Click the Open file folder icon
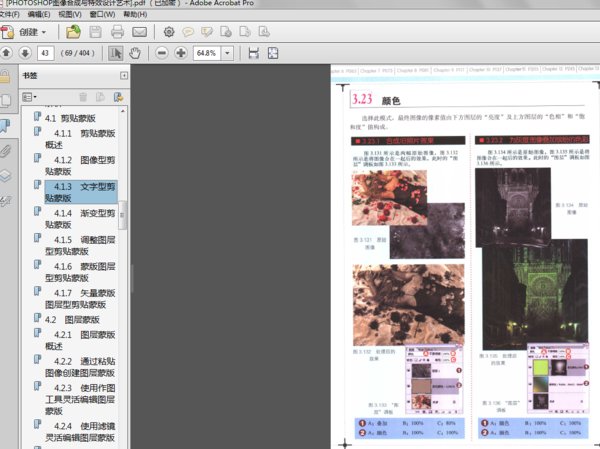This screenshot has height=449, width=600. 73,32
